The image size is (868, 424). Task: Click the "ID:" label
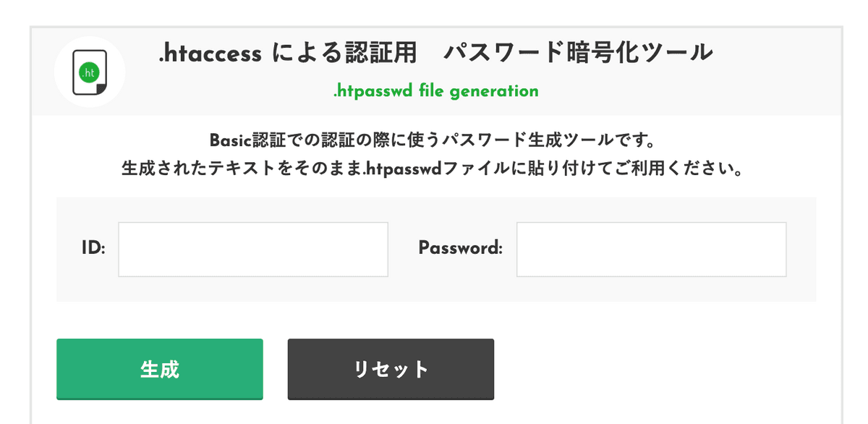point(93,249)
